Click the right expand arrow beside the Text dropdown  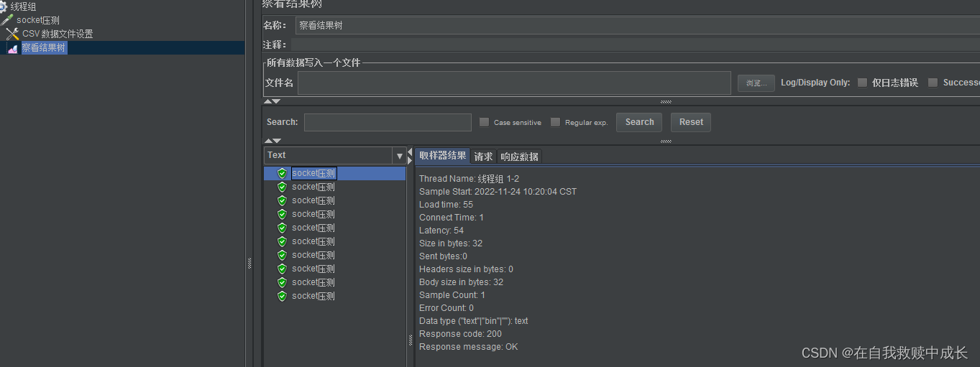[x=411, y=159]
